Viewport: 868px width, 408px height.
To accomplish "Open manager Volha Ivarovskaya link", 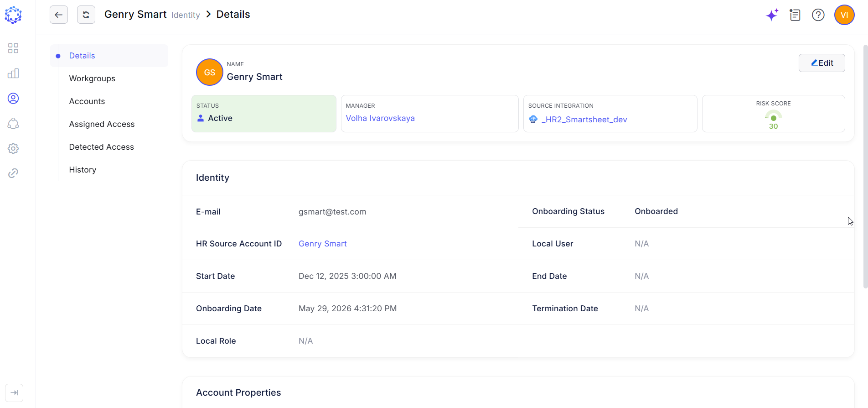I will 380,118.
